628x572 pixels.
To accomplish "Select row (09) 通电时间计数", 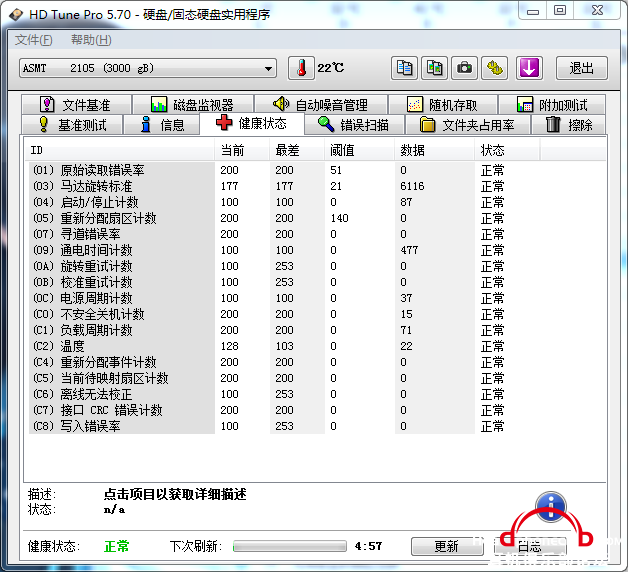I will (x=284, y=250).
